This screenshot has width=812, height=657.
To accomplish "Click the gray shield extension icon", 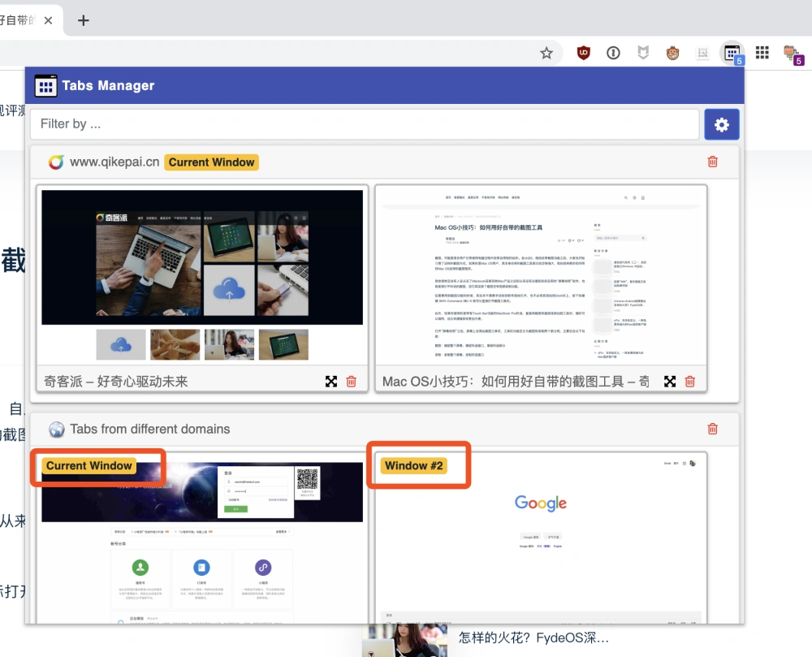I will coord(642,52).
